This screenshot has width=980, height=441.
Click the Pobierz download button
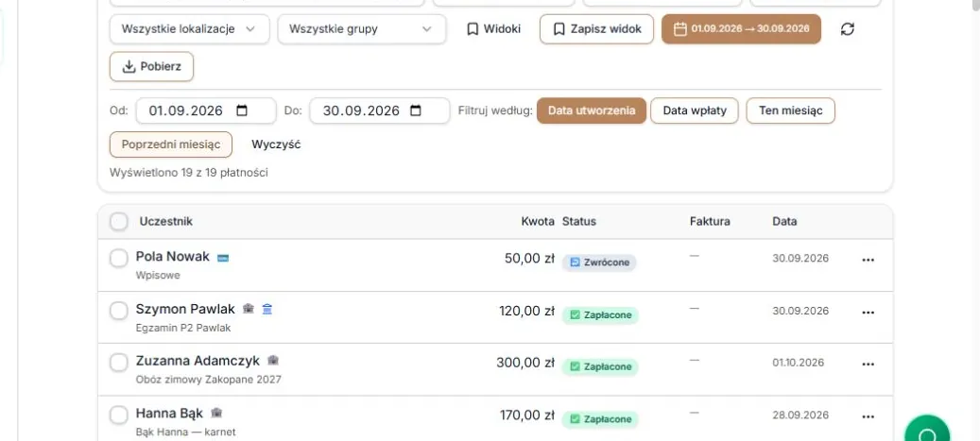click(152, 66)
